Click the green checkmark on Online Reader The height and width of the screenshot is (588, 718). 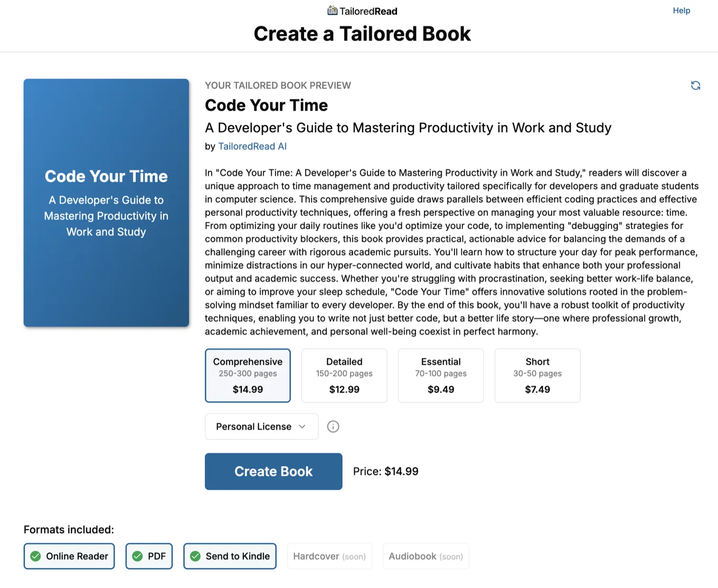(x=35, y=556)
